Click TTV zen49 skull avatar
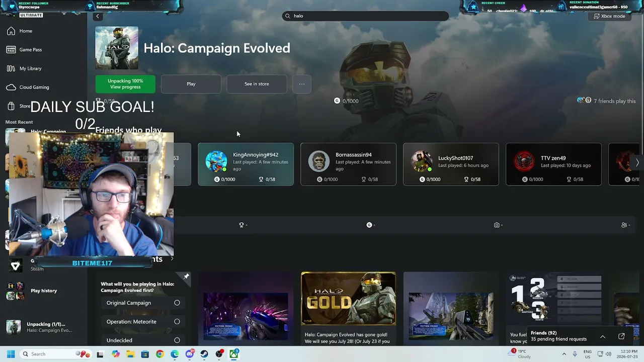 (x=524, y=161)
